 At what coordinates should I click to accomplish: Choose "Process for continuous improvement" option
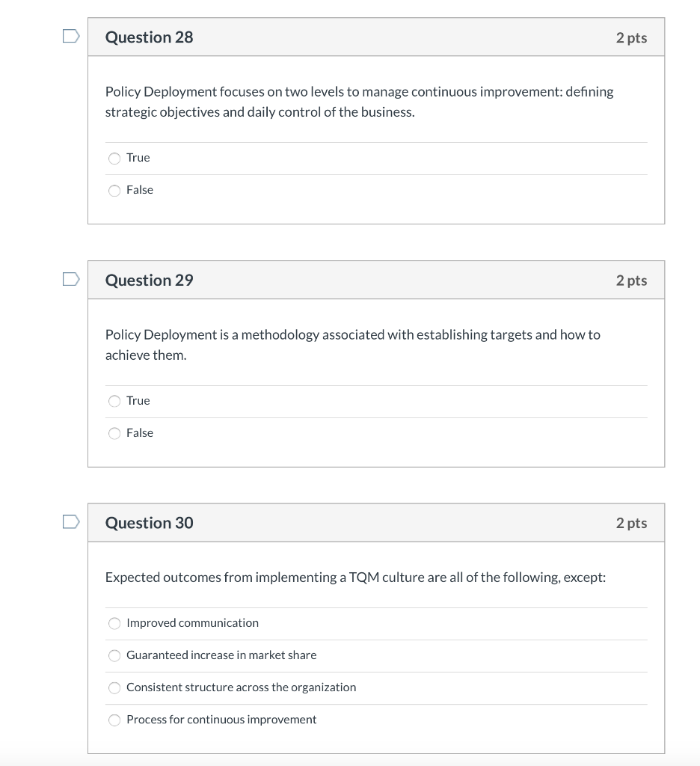pyautogui.click(x=114, y=720)
